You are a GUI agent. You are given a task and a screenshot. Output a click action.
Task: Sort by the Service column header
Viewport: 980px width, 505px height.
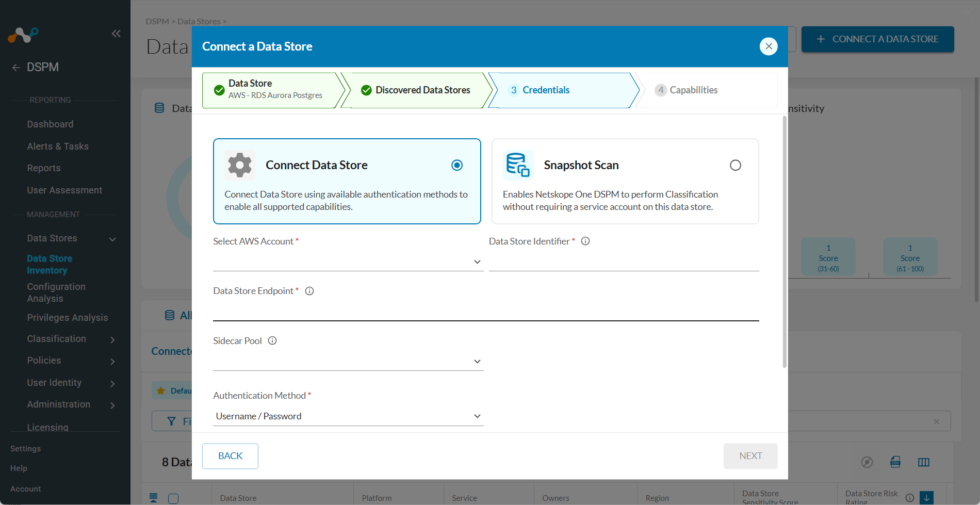(464, 498)
